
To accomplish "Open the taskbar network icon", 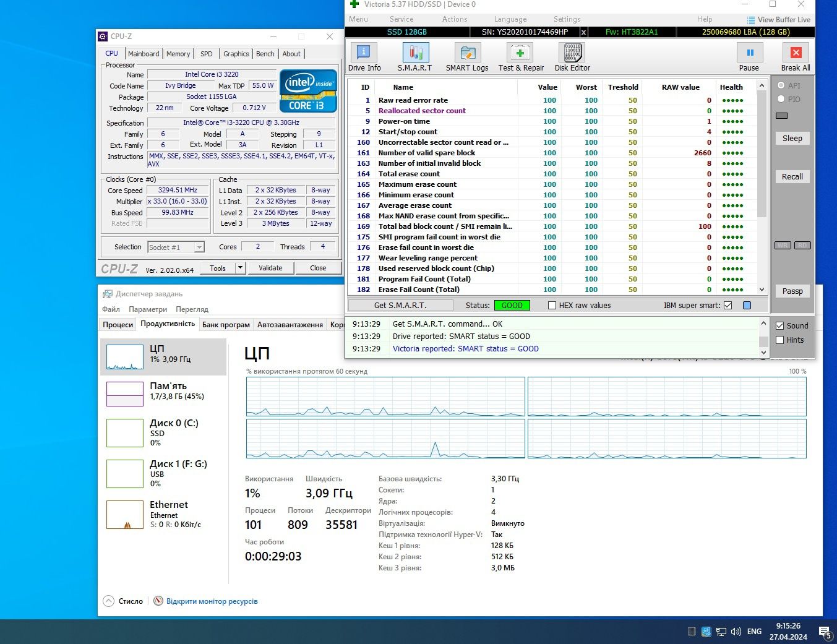I will (x=721, y=632).
